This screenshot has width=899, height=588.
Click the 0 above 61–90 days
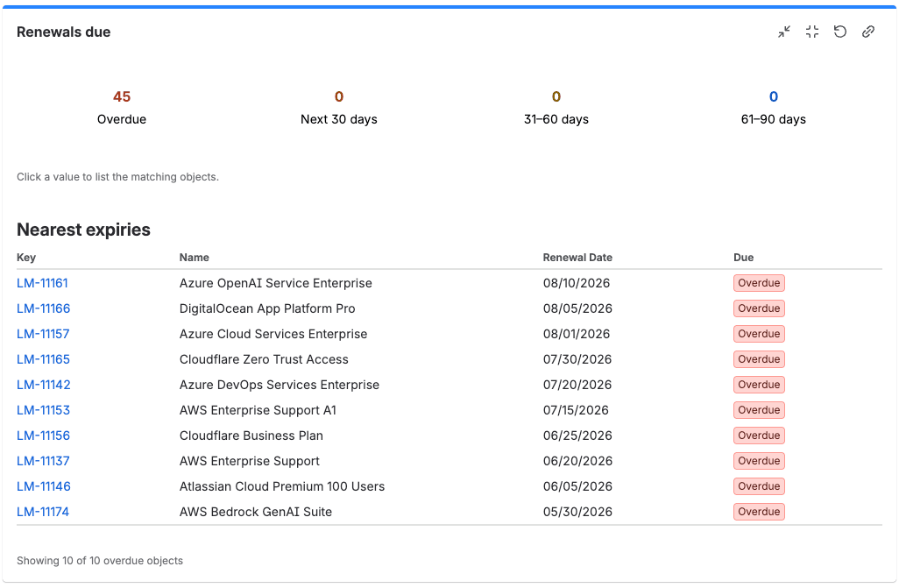pyautogui.click(x=774, y=96)
